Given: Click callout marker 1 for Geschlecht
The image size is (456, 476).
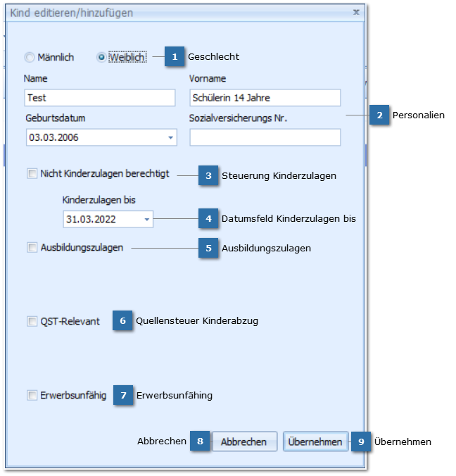Looking at the screenshot, I should click(x=175, y=57).
